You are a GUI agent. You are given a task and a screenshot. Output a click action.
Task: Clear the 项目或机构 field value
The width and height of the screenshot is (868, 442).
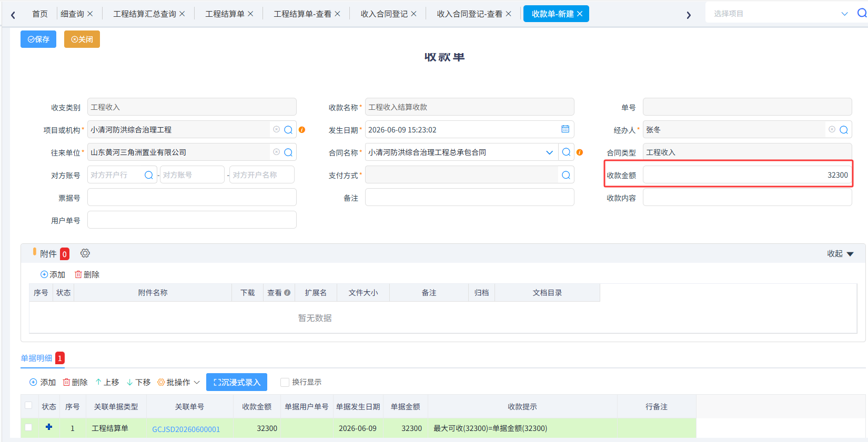pos(276,129)
